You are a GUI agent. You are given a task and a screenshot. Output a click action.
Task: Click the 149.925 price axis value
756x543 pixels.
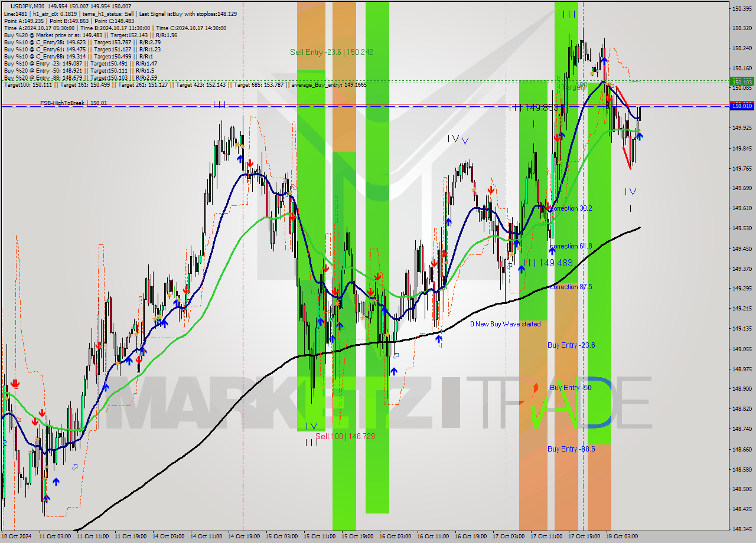click(742, 127)
